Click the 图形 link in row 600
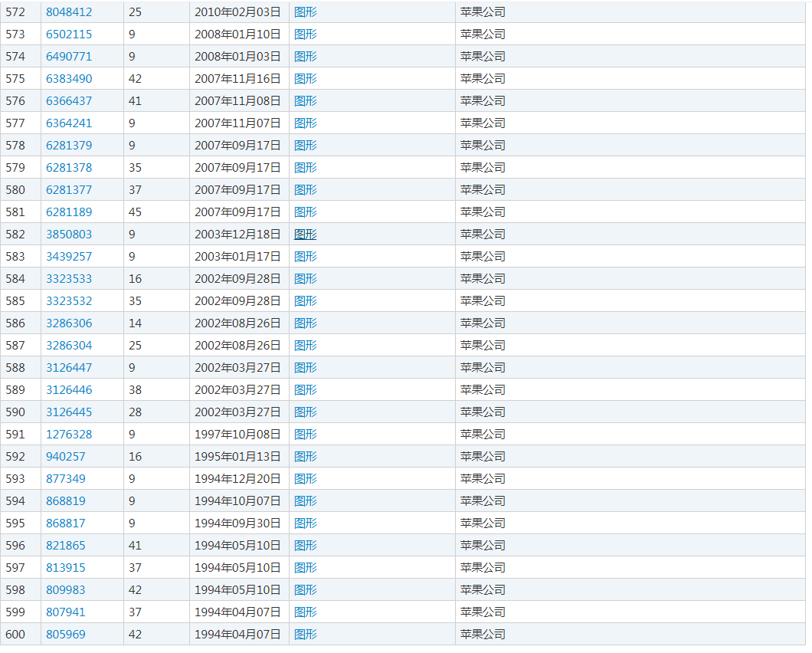The height and width of the screenshot is (653, 812). (x=306, y=635)
